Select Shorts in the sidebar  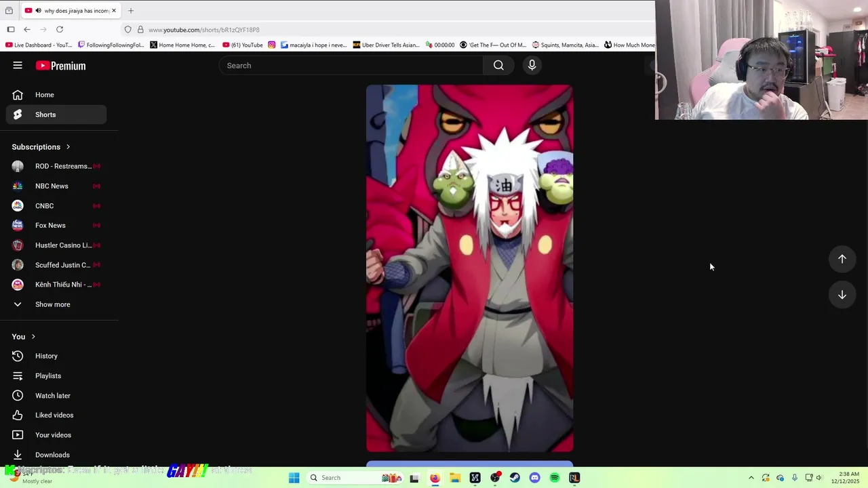(x=56, y=115)
